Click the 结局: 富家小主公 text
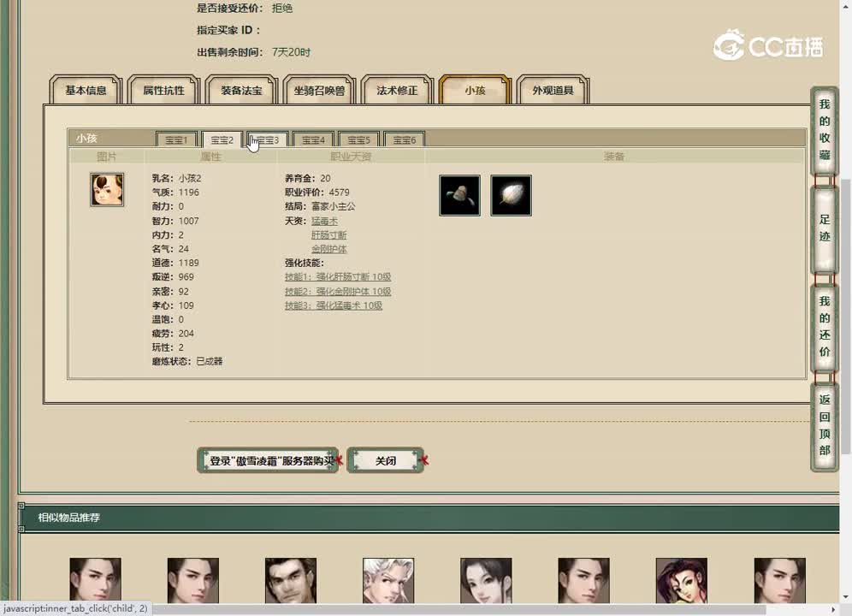The height and width of the screenshot is (616, 852). [320, 206]
